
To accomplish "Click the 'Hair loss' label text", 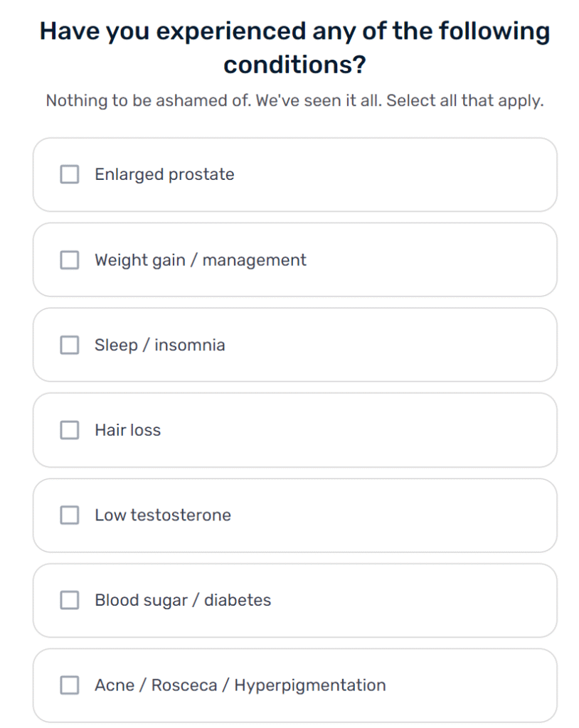I will tap(128, 430).
